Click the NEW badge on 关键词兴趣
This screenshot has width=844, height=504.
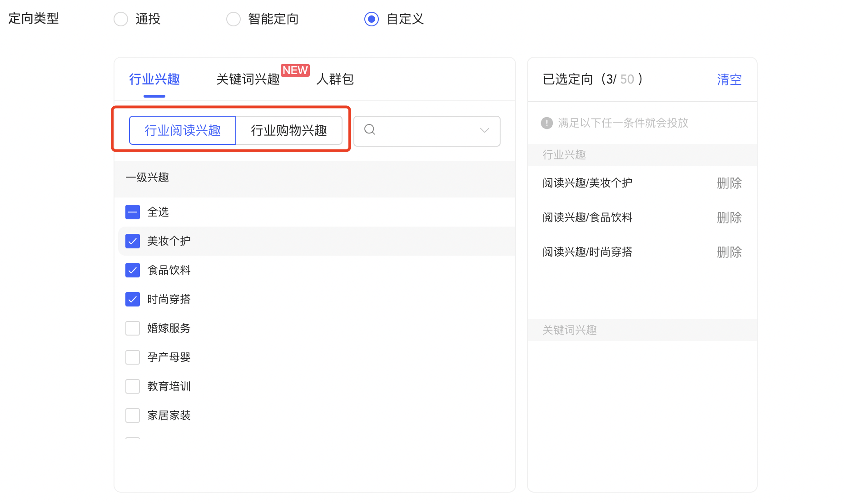coord(295,70)
